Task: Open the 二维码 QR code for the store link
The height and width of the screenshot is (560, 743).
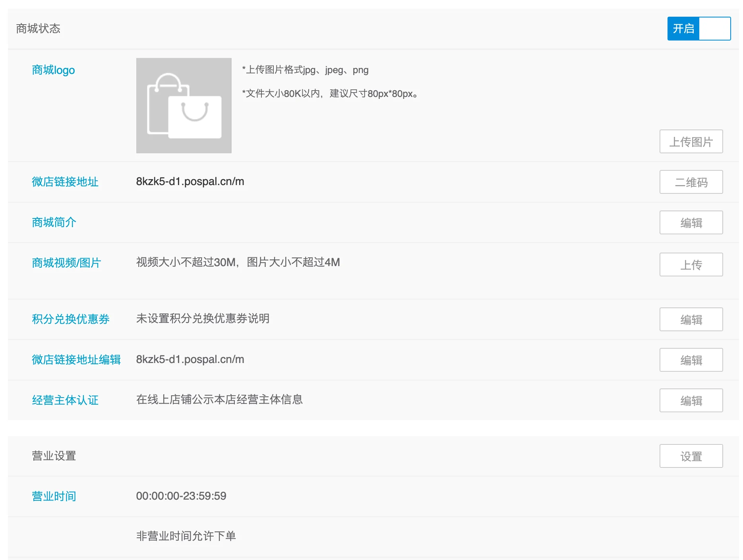Action: click(691, 182)
